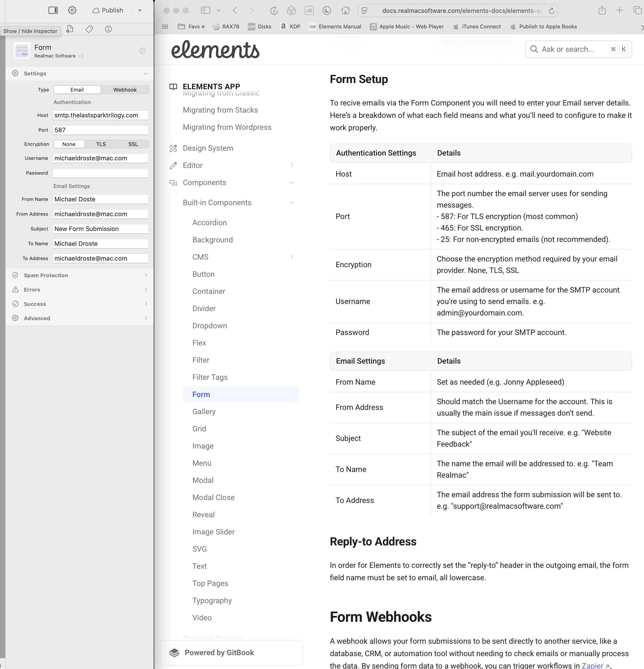The image size is (644, 669).
Task: Set form Type to Email
Action: pyautogui.click(x=77, y=90)
